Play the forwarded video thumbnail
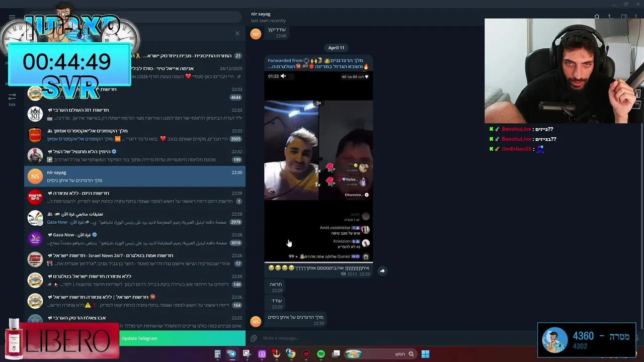644x362 pixels. (318, 166)
